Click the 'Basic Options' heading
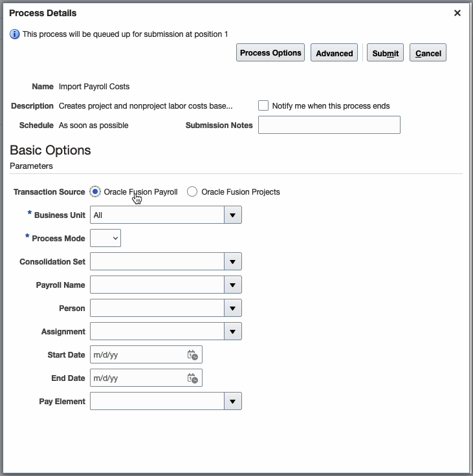473x476 pixels. point(50,150)
